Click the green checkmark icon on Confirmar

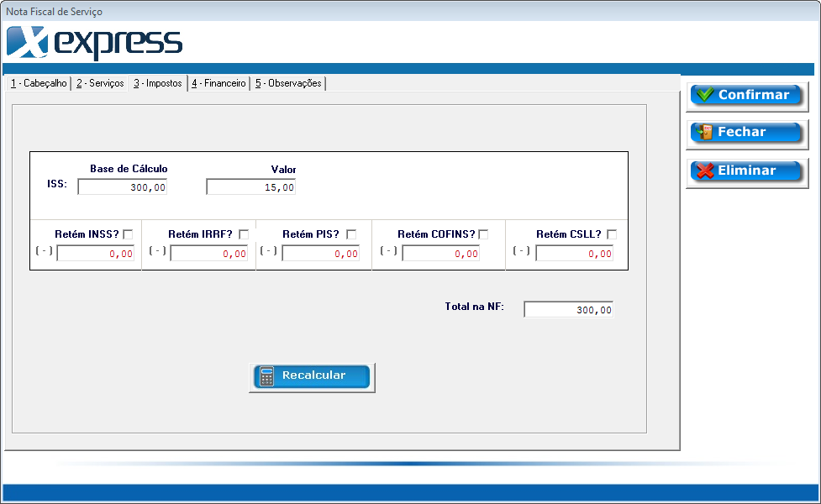[705, 95]
